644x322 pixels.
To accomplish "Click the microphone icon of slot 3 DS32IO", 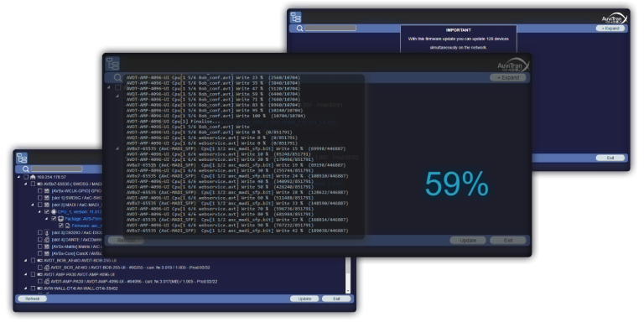I will [x=47, y=232].
